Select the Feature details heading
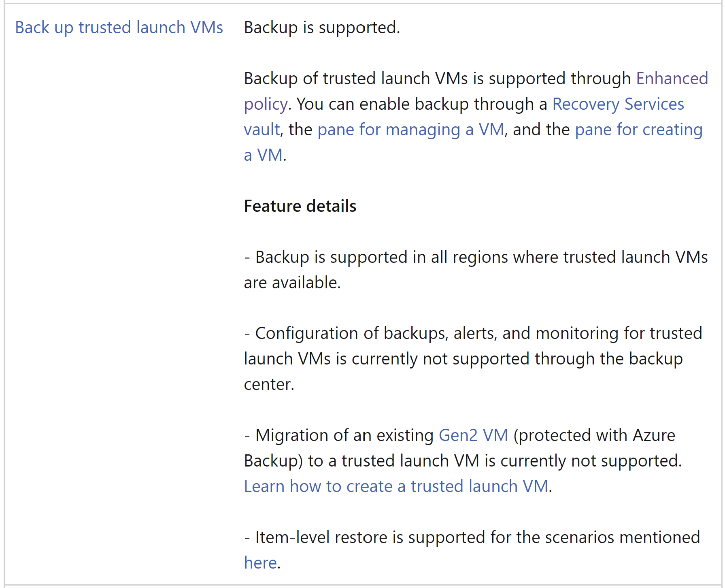Viewport: 725px width, 588px height. tap(300, 206)
